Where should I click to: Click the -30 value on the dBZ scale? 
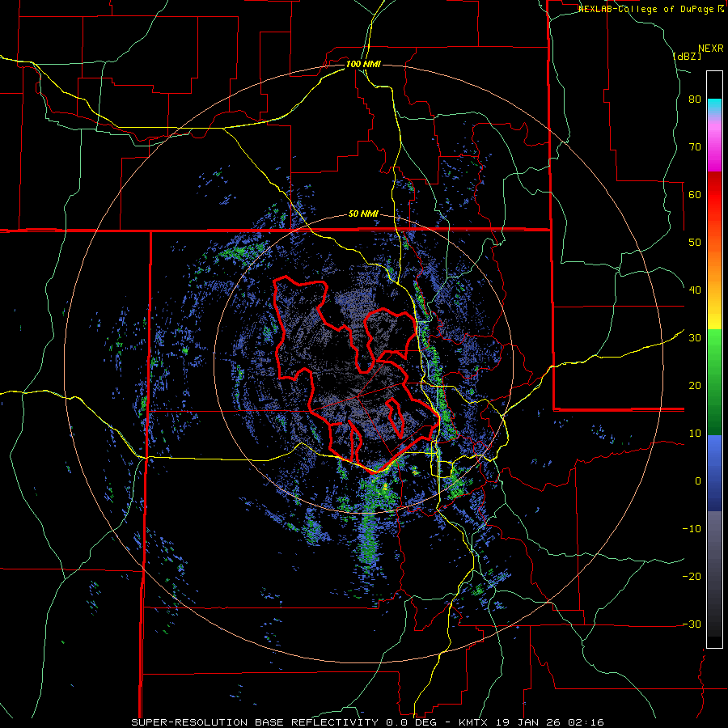point(692,624)
